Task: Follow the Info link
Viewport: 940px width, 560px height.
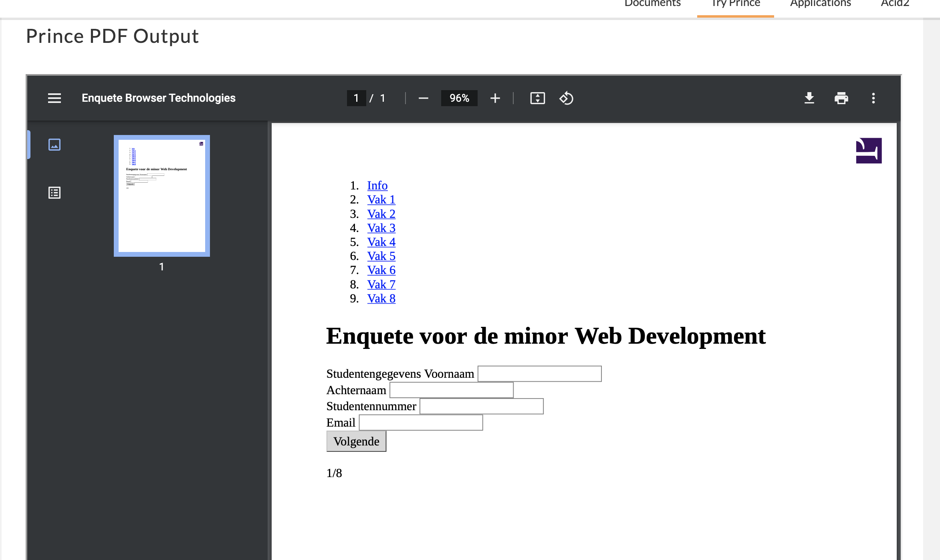Action: (x=377, y=185)
